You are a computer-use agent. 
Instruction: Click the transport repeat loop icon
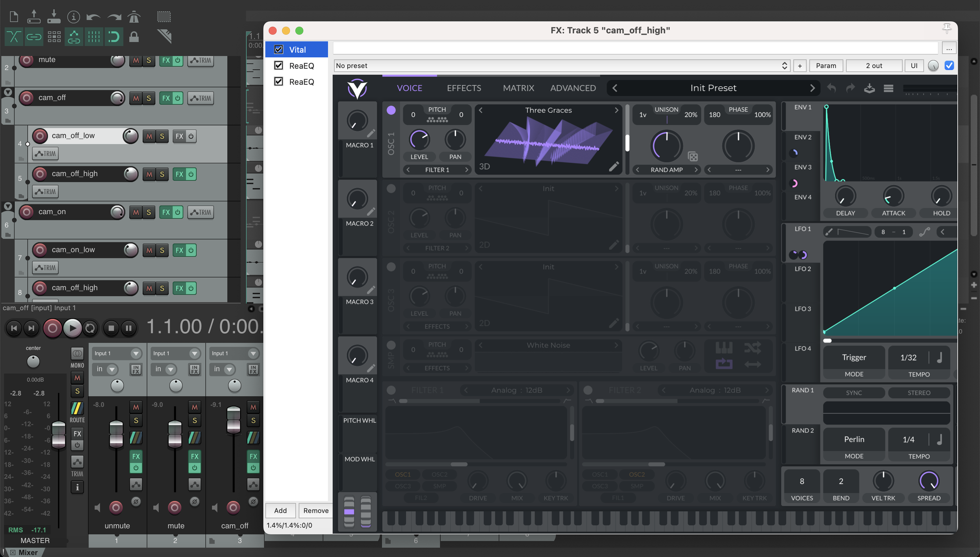[x=90, y=328]
